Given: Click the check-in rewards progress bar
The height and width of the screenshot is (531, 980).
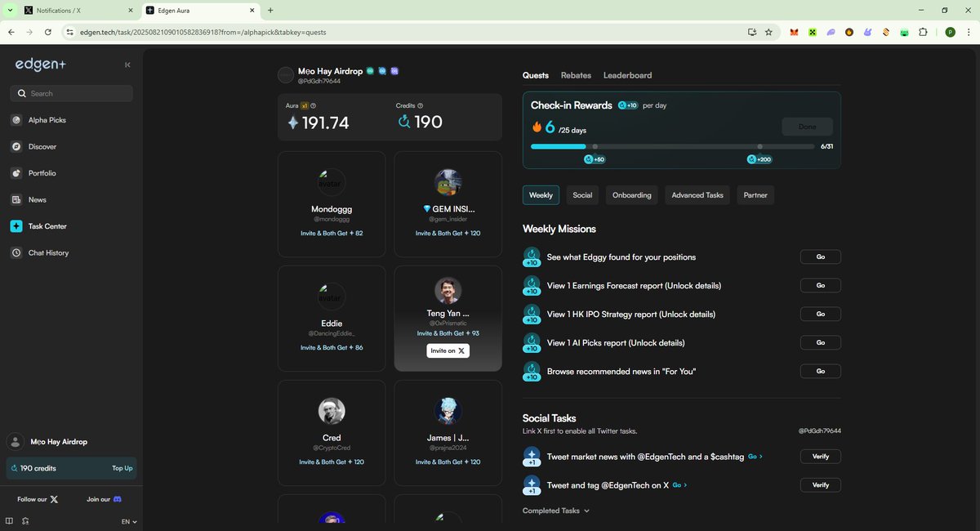Looking at the screenshot, I should click(x=672, y=146).
